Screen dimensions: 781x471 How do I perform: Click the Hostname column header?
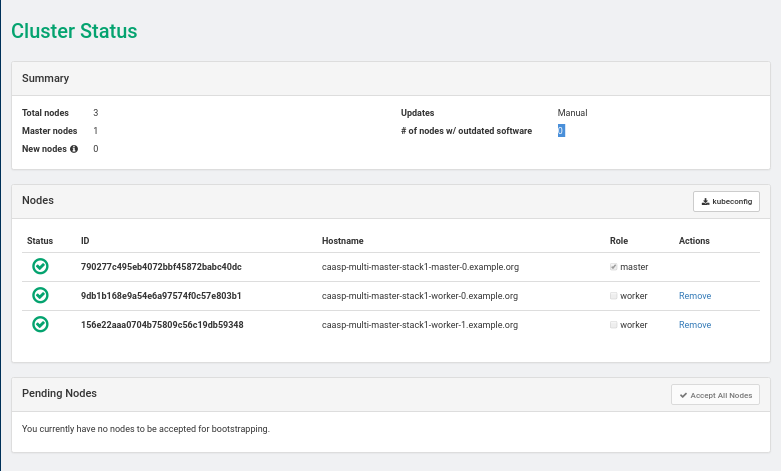342,241
